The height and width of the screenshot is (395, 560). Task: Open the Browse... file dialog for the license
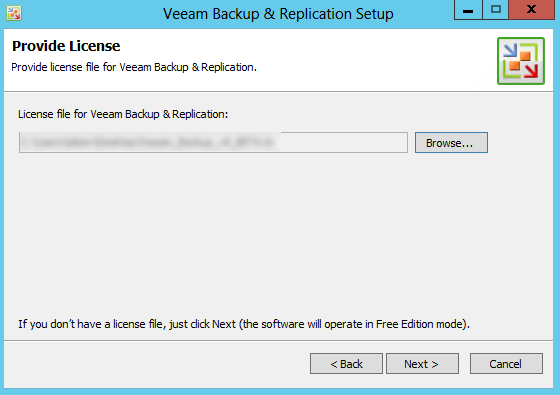[x=451, y=142]
